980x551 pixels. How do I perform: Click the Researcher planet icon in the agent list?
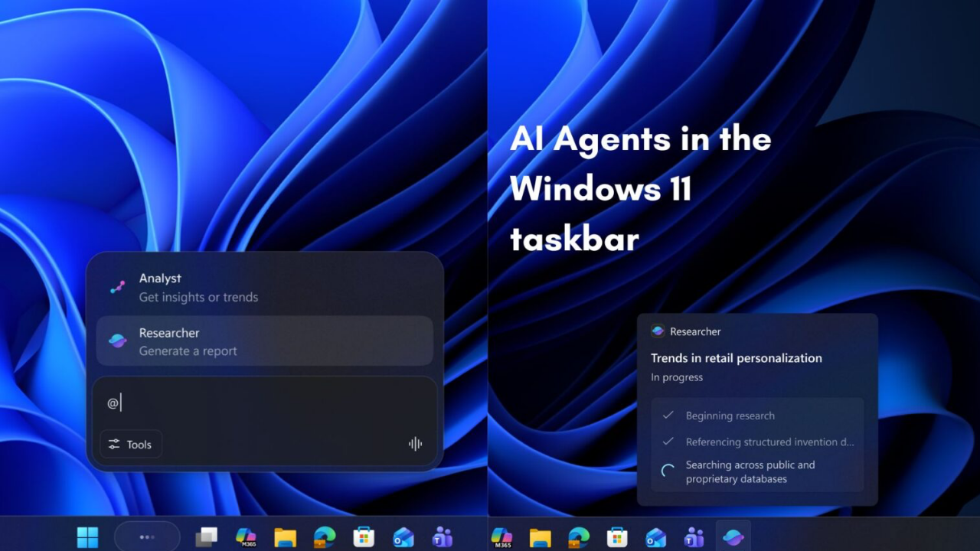[x=117, y=341]
